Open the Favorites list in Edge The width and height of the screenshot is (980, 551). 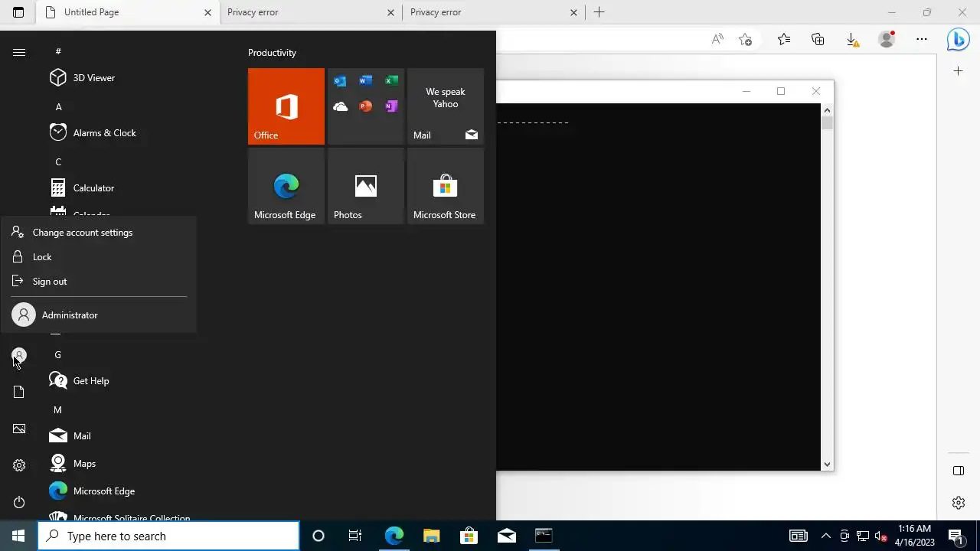[784, 40]
